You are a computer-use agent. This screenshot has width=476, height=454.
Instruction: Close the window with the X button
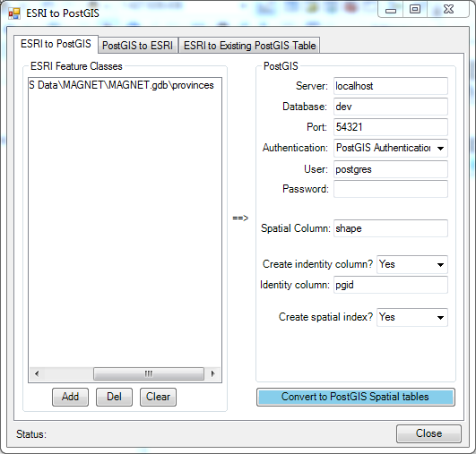pos(448,10)
